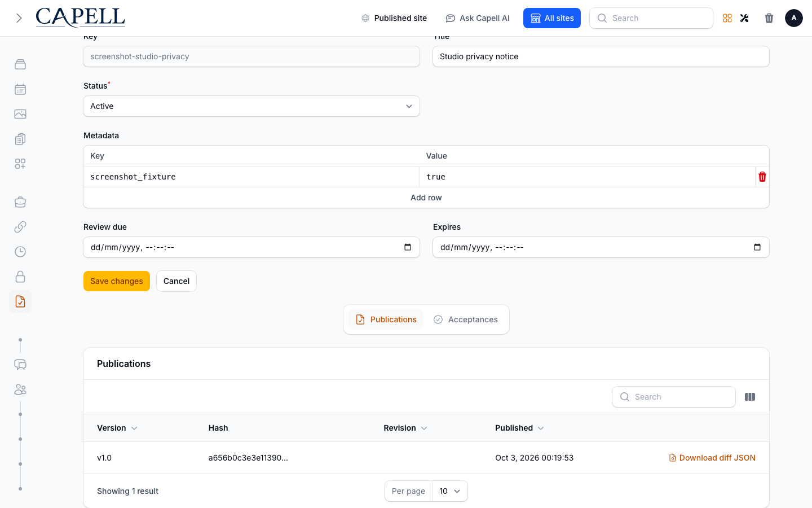This screenshot has height=508, width=812.
Task: Expand the sidebar with the chevron arrow
Action: (19, 18)
